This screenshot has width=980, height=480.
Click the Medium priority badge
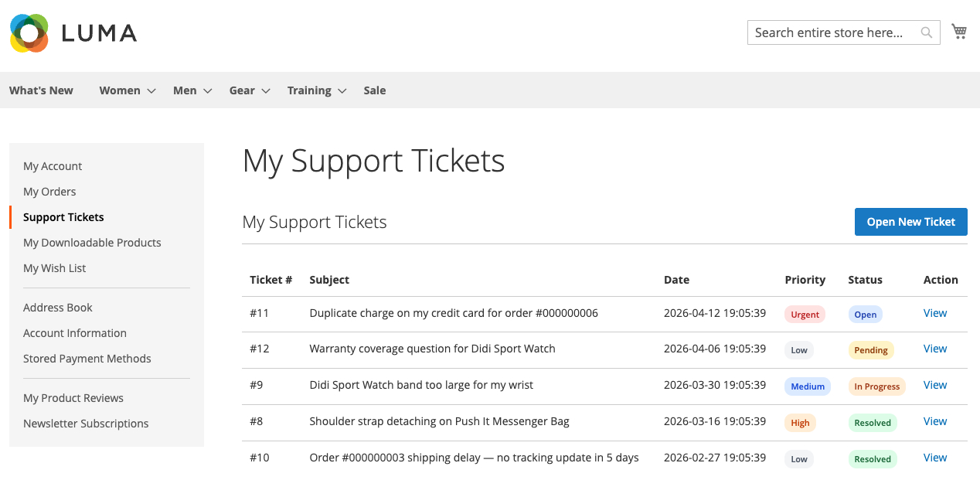(808, 386)
